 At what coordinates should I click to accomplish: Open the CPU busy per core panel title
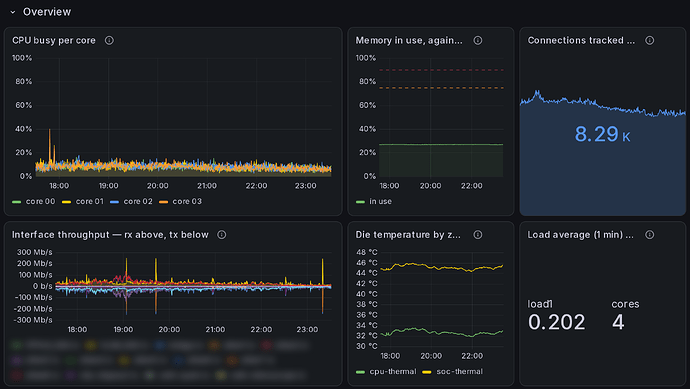click(x=54, y=40)
